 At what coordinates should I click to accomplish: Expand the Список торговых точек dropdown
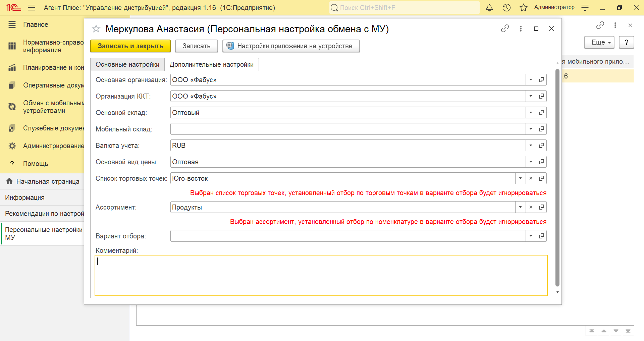click(x=520, y=178)
